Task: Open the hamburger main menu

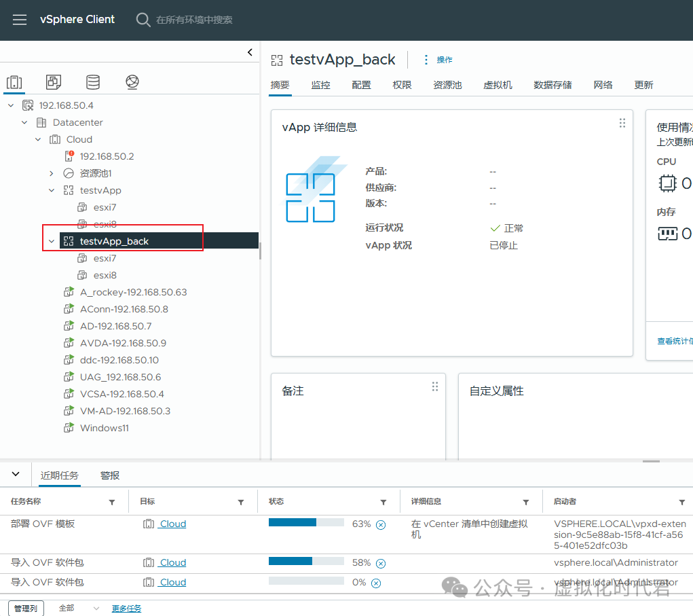Action: tap(20, 20)
